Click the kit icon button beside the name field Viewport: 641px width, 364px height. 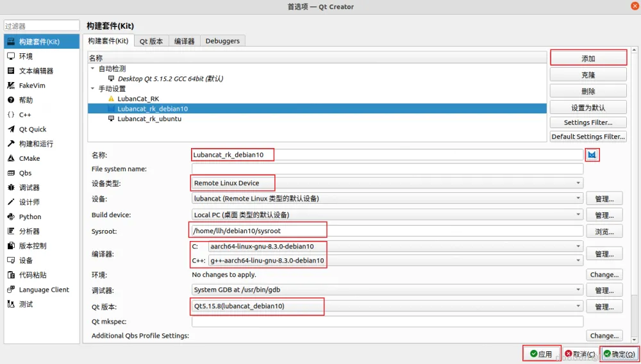[592, 155]
